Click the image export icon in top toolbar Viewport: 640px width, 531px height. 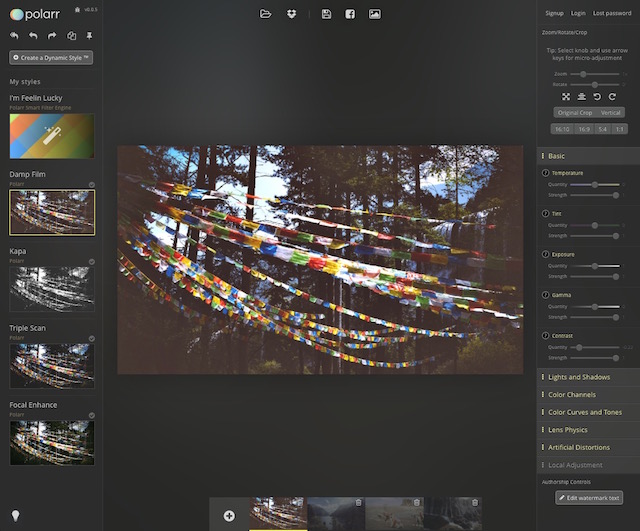375,14
